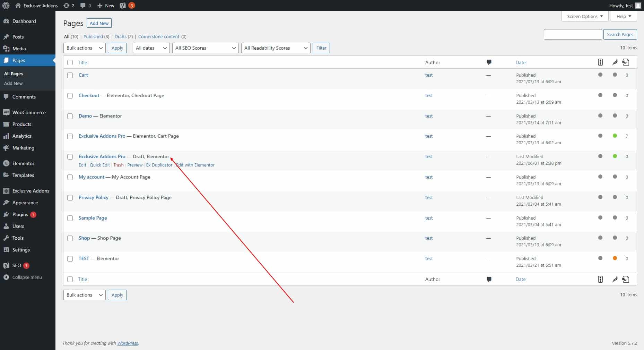The image size is (644, 350).
Task: Expand the Help panel
Action: pyautogui.click(x=624, y=16)
